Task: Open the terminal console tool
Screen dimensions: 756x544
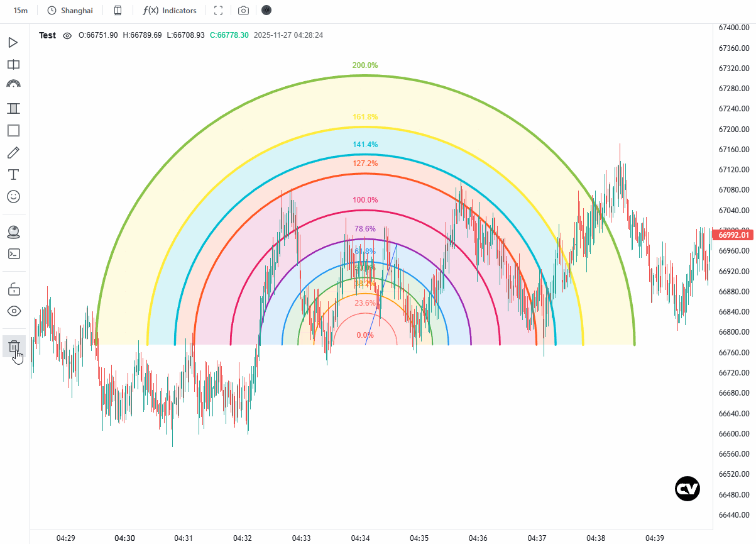Action: click(x=13, y=253)
